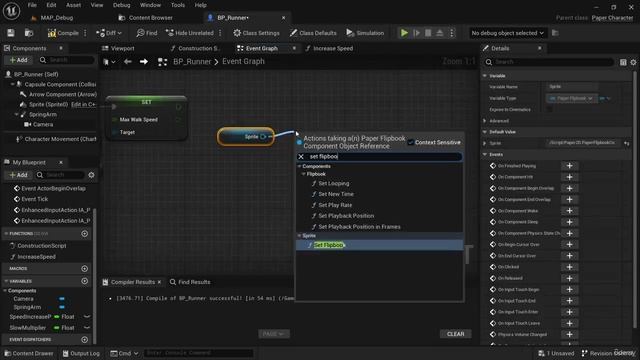Open the Content Drawer
640x360 pixels.
(29, 353)
